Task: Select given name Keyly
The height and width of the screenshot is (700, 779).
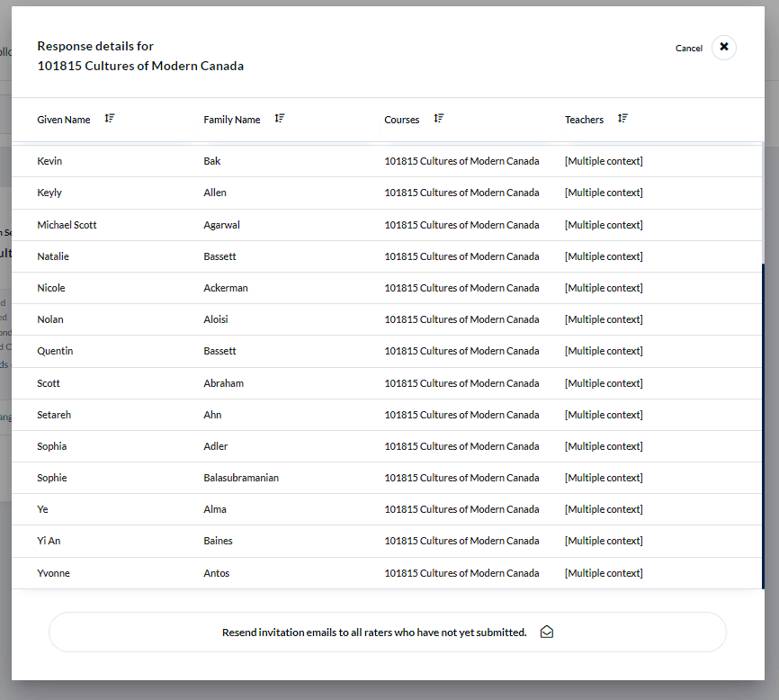Action: click(x=49, y=193)
